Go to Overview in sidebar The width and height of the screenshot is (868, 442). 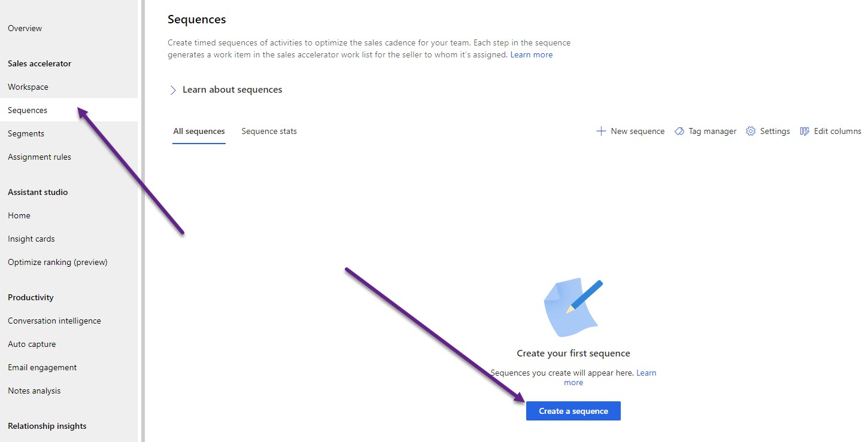pyautogui.click(x=25, y=28)
